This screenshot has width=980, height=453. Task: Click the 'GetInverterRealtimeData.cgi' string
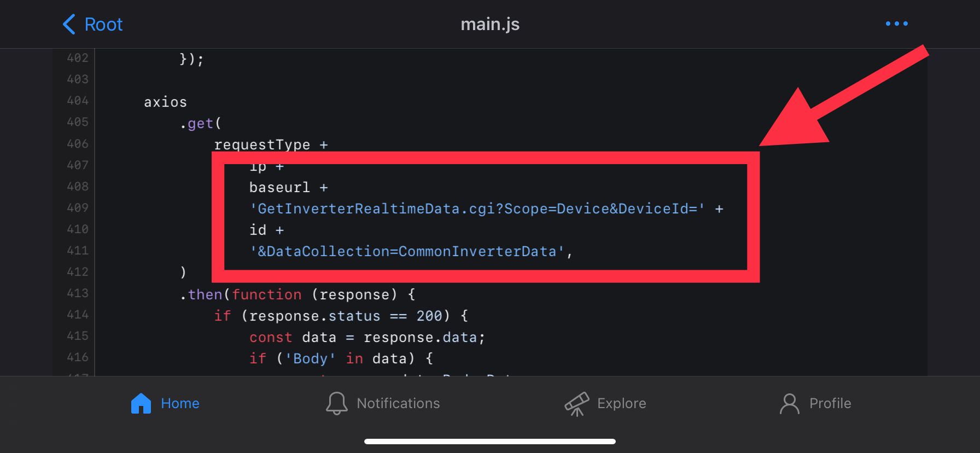[x=477, y=209]
